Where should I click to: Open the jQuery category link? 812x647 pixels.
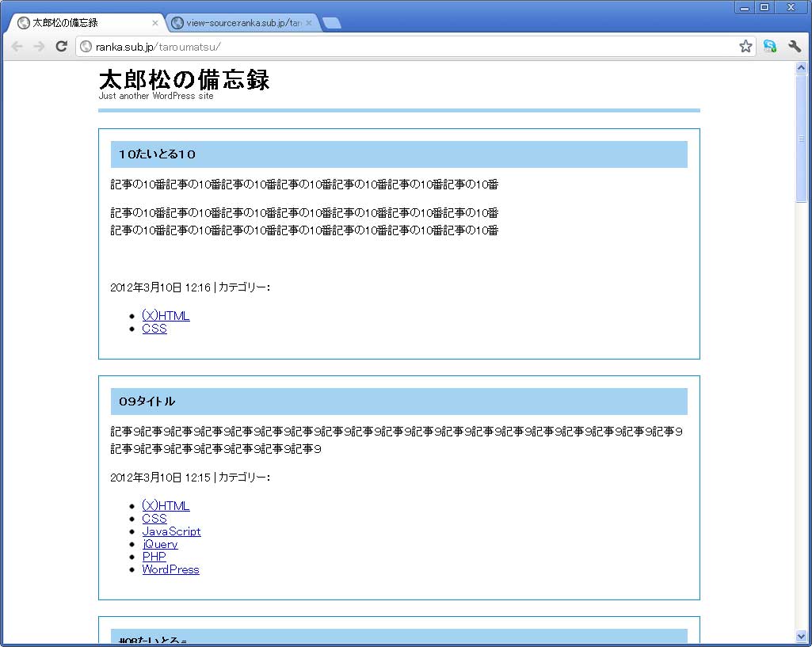[x=160, y=544]
